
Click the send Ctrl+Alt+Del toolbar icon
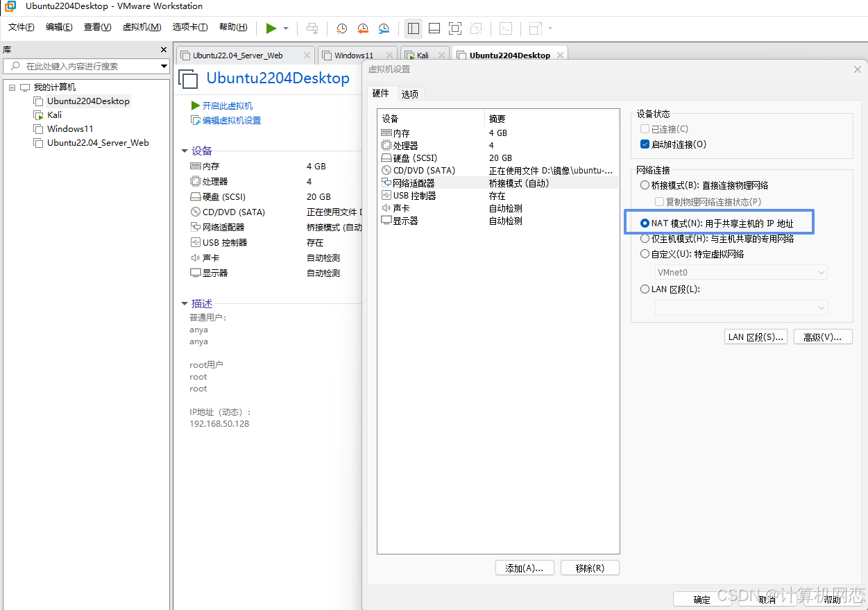(x=312, y=28)
